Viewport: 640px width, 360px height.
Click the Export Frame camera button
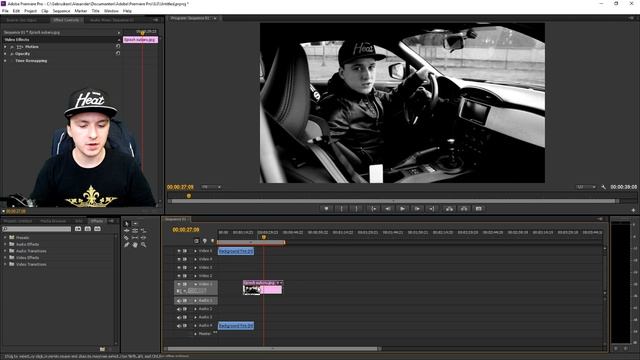click(x=479, y=209)
